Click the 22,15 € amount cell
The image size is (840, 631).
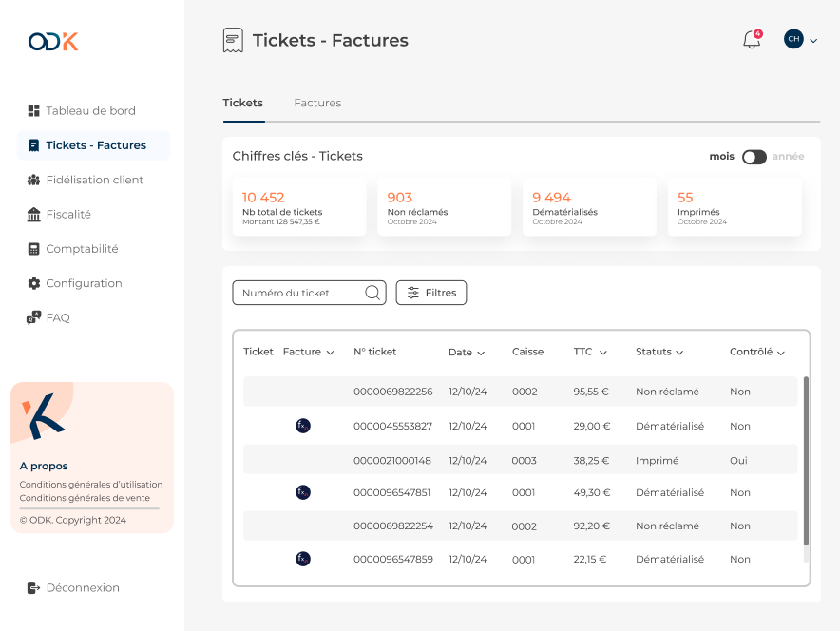(590, 559)
